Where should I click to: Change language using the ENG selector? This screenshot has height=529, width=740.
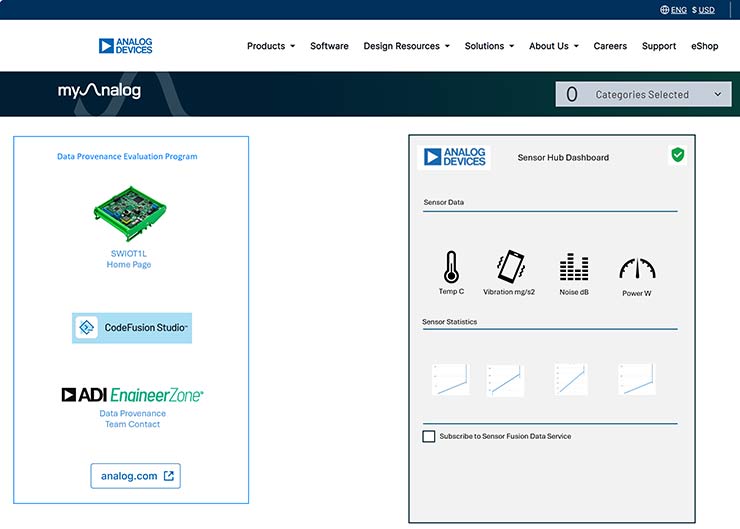672,10
